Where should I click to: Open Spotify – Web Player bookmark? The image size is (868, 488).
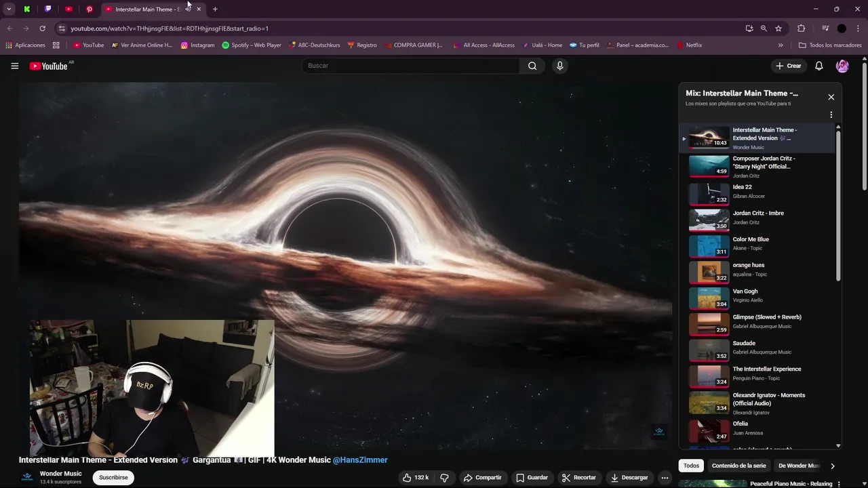pyautogui.click(x=252, y=45)
